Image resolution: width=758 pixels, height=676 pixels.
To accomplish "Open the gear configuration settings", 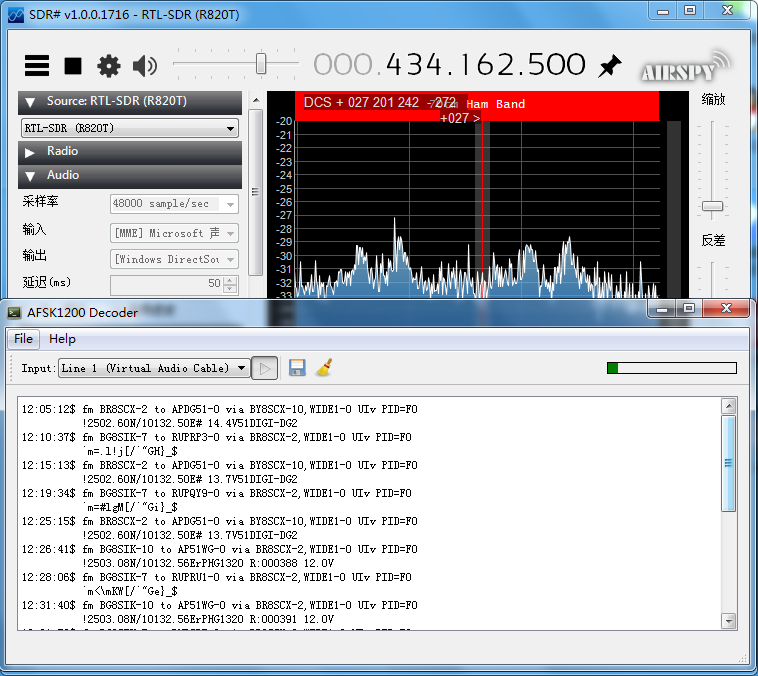I will click(x=108, y=66).
